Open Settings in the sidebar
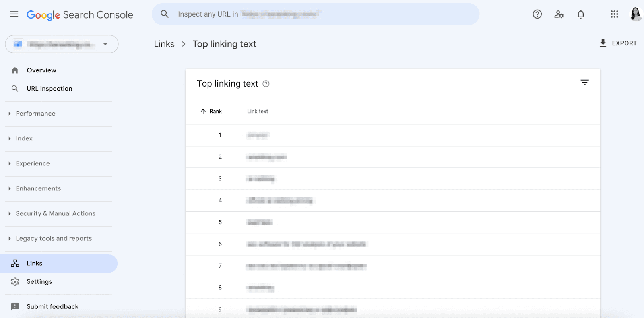 pos(39,281)
